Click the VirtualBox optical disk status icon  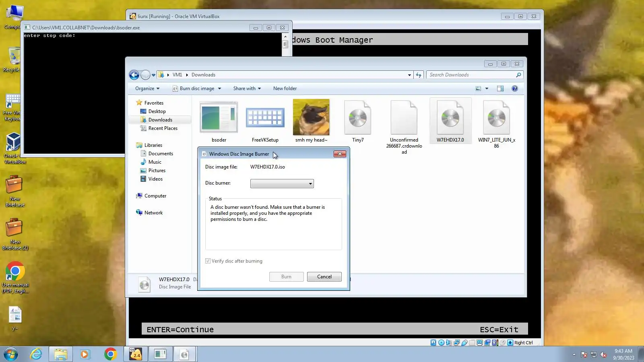click(x=441, y=343)
